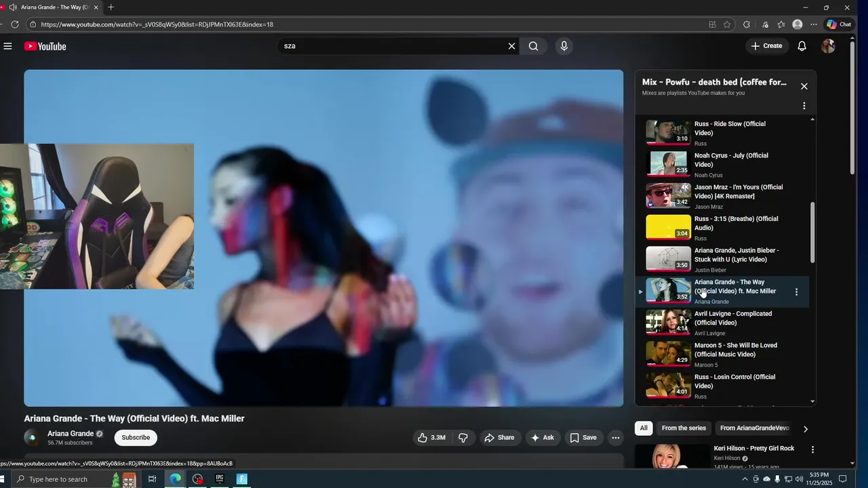Screen dimensions: 868x488
Task: Play Avril Lavigne - Complicated
Action: click(723, 323)
